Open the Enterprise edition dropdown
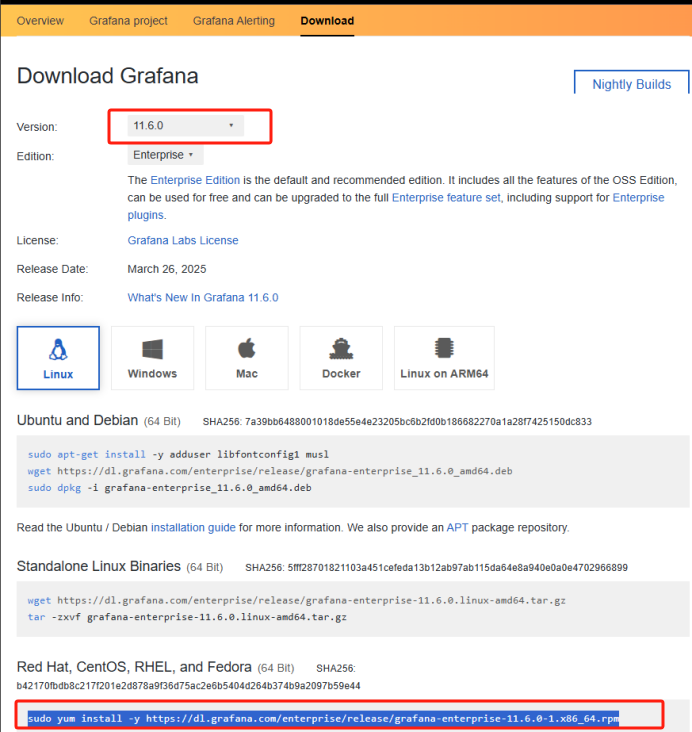 point(165,155)
